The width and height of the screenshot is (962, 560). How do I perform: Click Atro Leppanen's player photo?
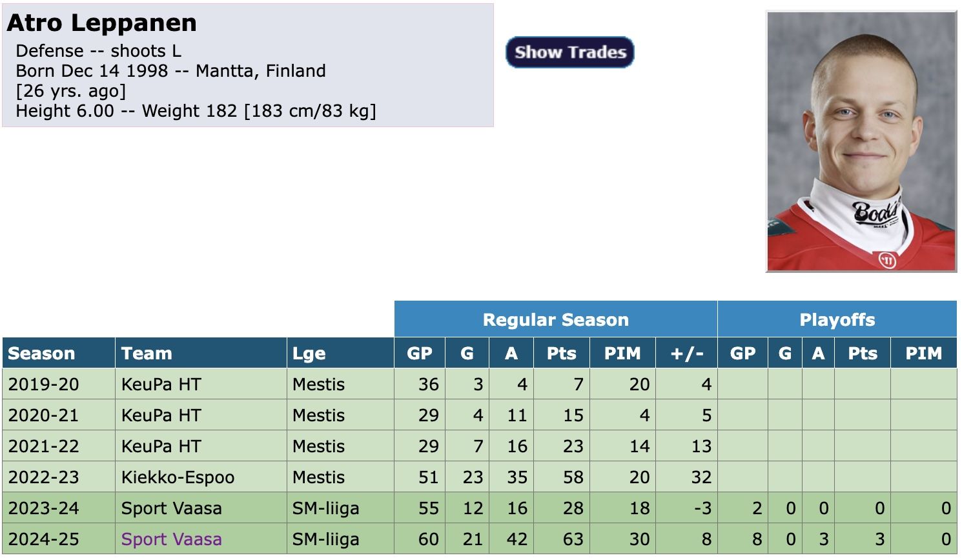click(x=861, y=141)
